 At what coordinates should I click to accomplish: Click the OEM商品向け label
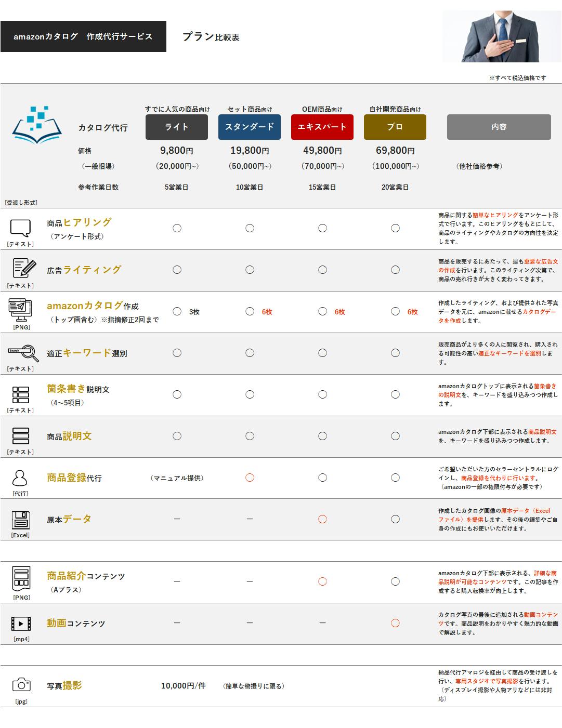coord(322,109)
